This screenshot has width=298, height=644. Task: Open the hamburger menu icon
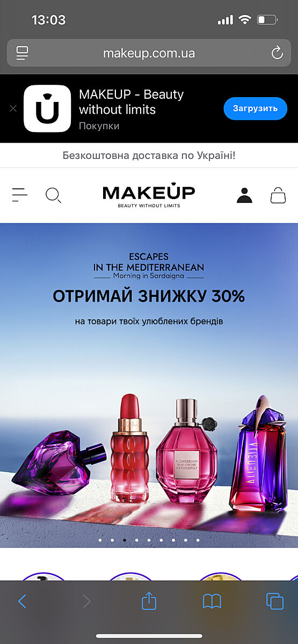tap(20, 195)
